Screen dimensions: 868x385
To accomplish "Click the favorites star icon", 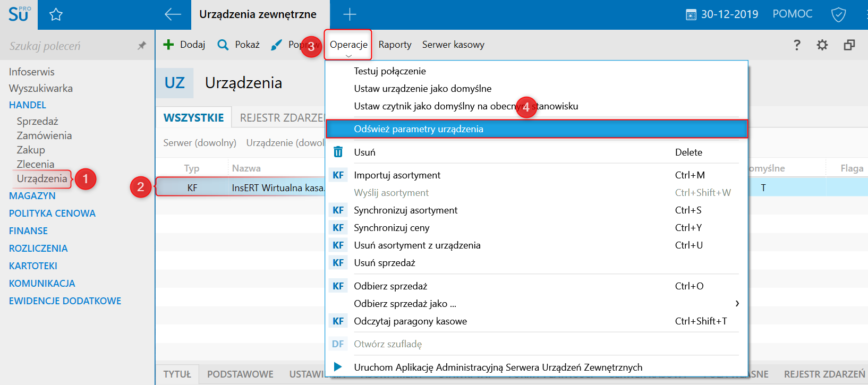I will point(56,14).
